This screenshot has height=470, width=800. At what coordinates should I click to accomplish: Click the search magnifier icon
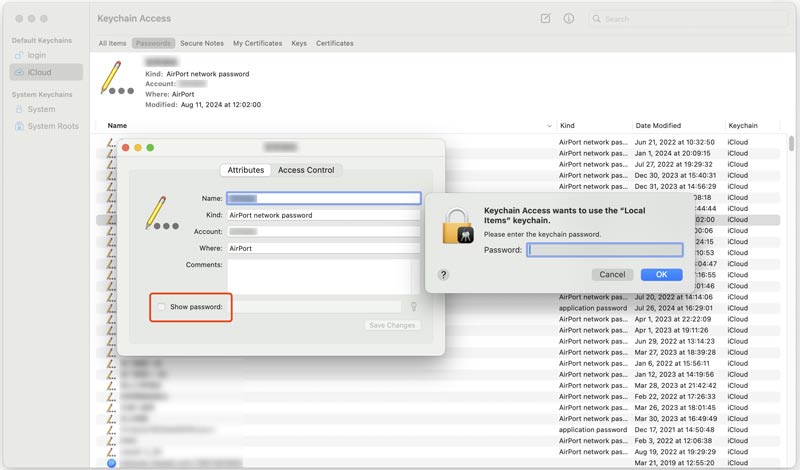[x=596, y=19]
